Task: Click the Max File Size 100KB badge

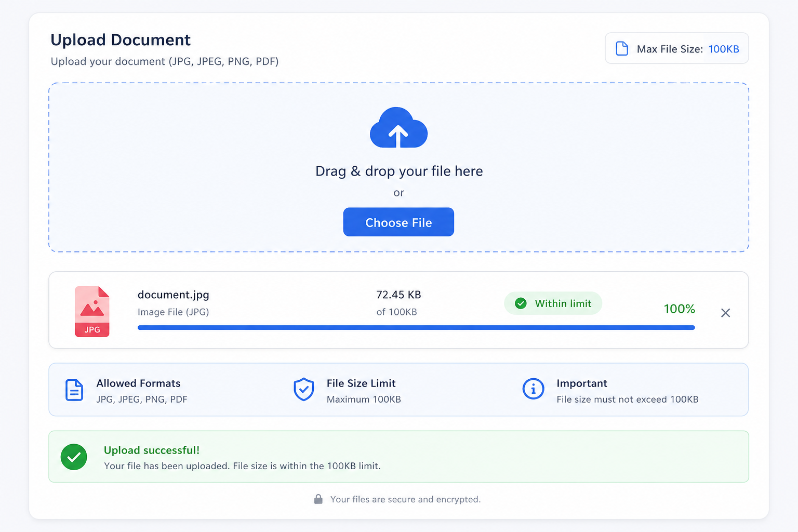Action: tap(676, 48)
